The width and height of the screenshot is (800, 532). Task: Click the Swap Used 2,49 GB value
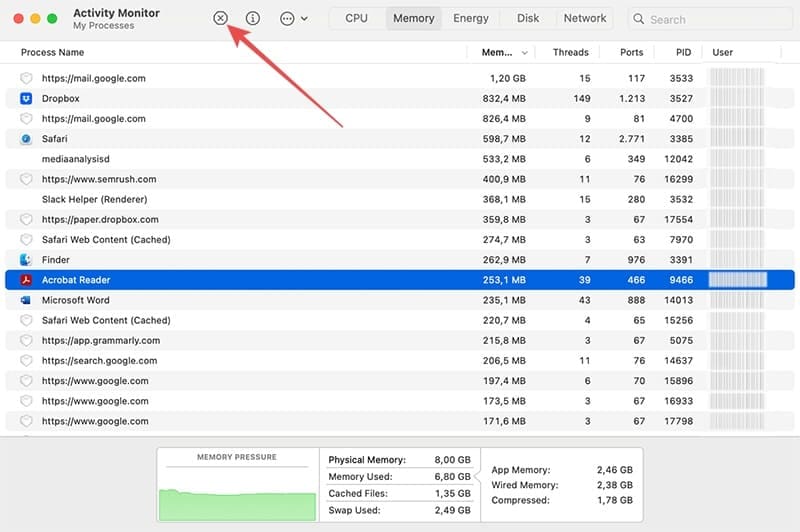point(453,511)
